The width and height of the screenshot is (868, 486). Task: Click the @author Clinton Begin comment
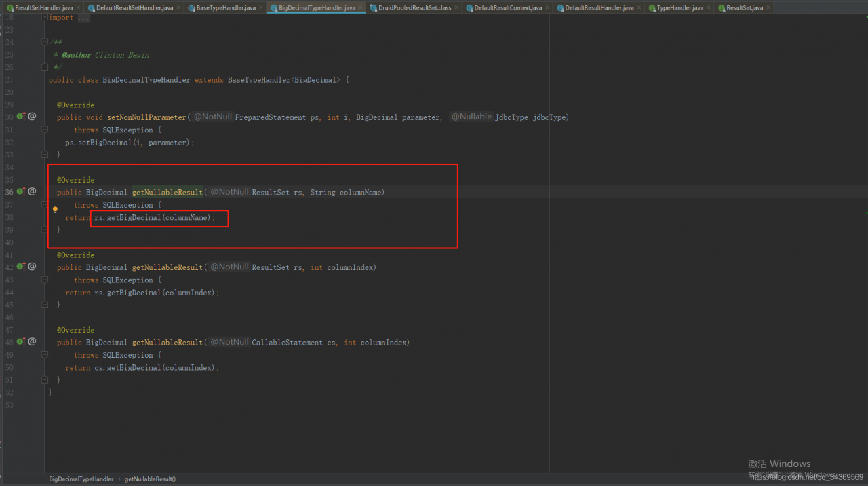[105, 55]
